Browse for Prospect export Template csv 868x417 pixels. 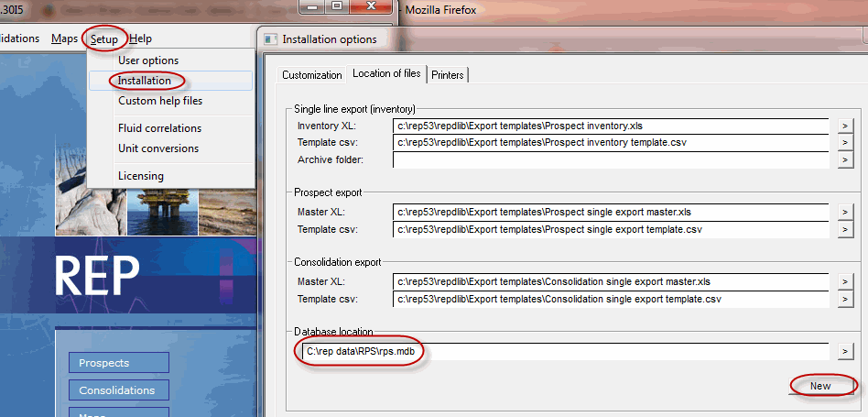click(x=845, y=229)
